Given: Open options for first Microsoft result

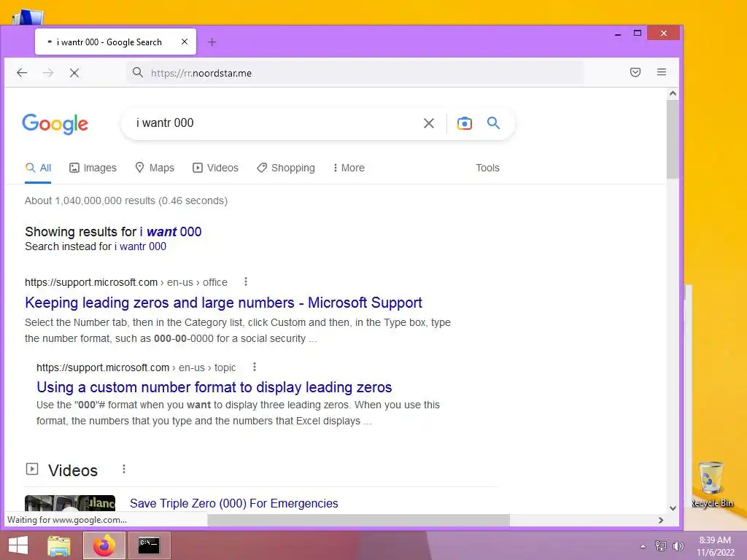Looking at the screenshot, I should (x=246, y=282).
